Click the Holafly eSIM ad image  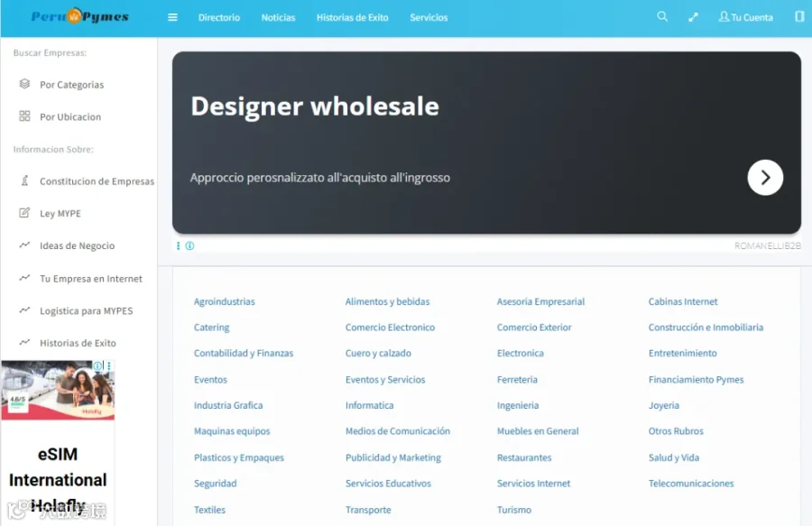pos(58,390)
